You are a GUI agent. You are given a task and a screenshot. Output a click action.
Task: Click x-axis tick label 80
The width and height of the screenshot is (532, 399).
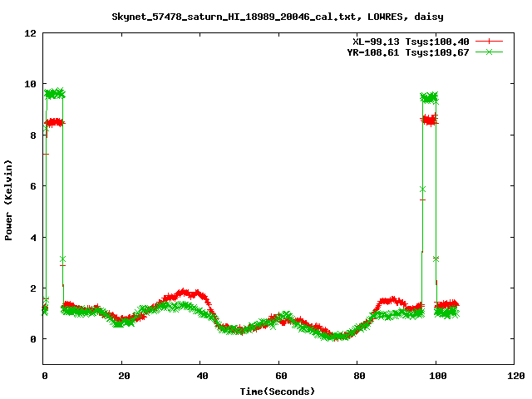coord(359,376)
